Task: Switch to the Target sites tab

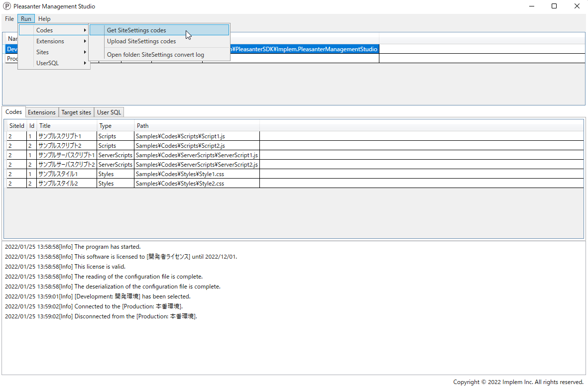Action: 76,112
